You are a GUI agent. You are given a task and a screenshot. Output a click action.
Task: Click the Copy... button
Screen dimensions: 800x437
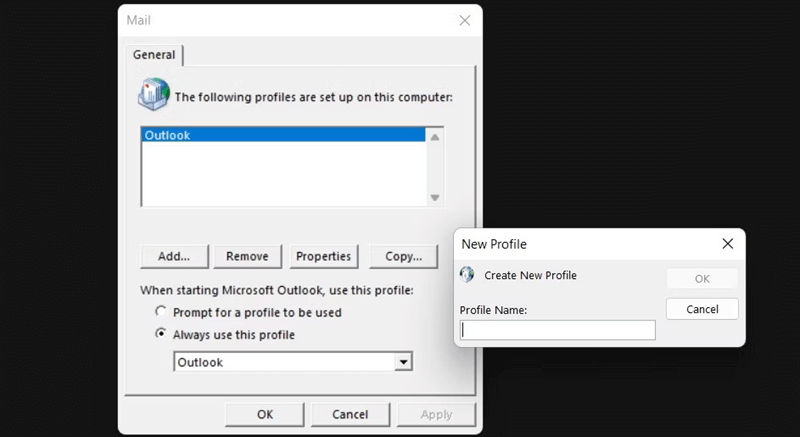404,256
